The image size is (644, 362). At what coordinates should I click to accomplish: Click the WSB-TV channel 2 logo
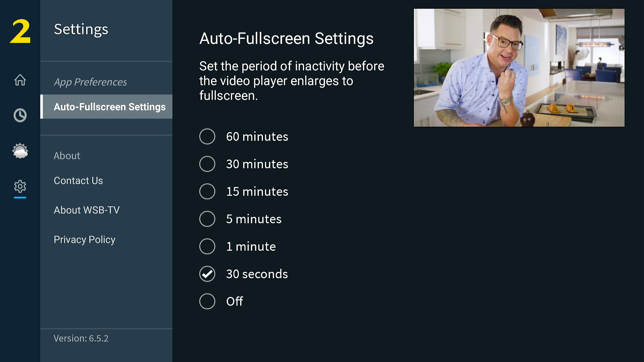tap(20, 31)
